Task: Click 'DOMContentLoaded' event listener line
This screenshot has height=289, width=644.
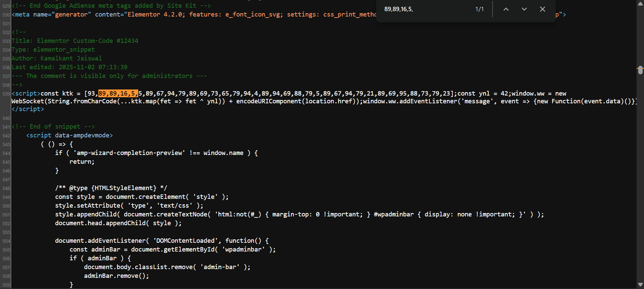Action: [x=162, y=241]
